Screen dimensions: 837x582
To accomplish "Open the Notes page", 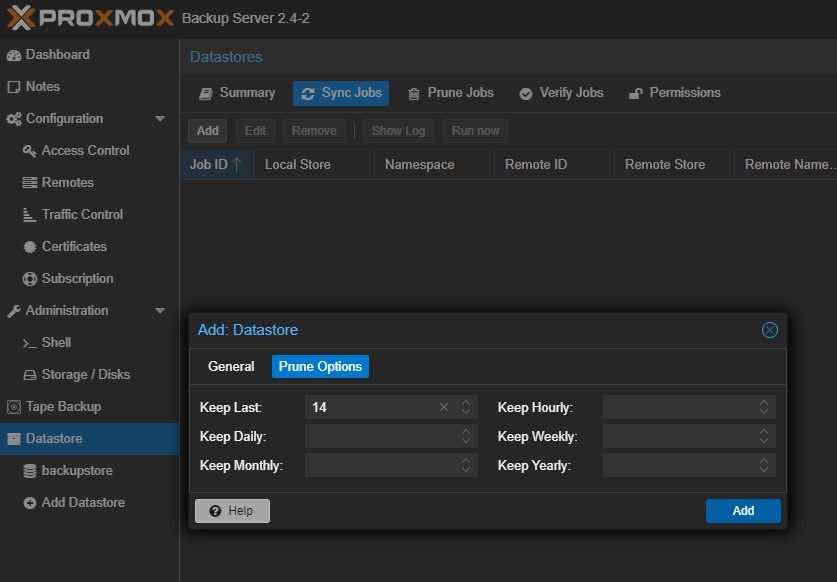I will pos(42,87).
